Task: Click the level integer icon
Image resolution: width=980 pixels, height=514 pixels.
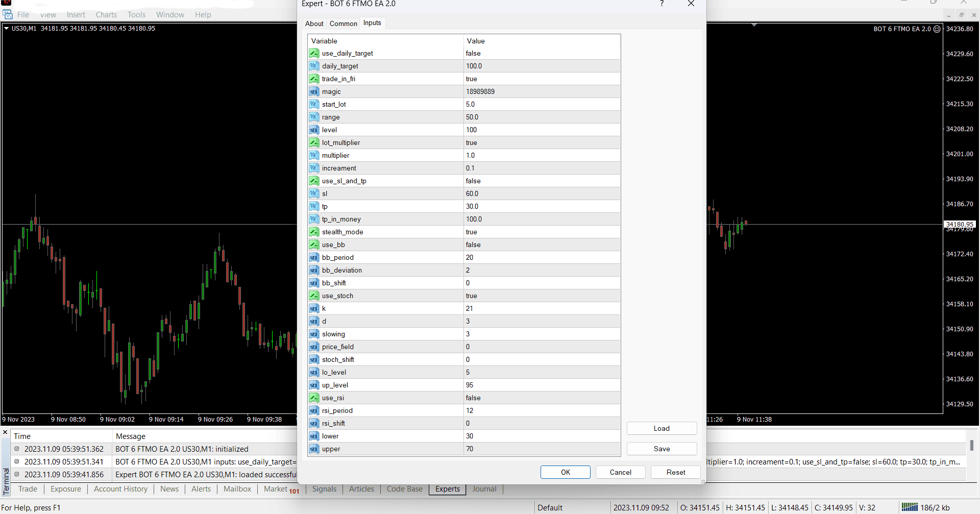Action: pyautogui.click(x=314, y=130)
